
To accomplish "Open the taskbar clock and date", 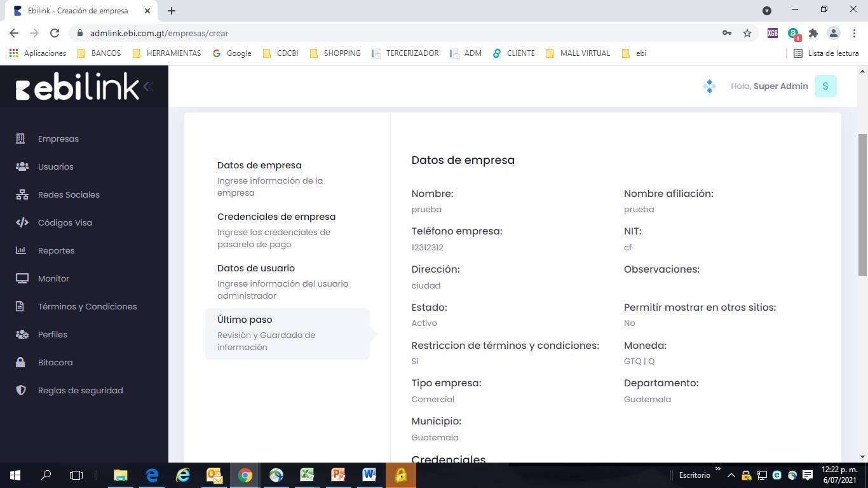I will (839, 475).
